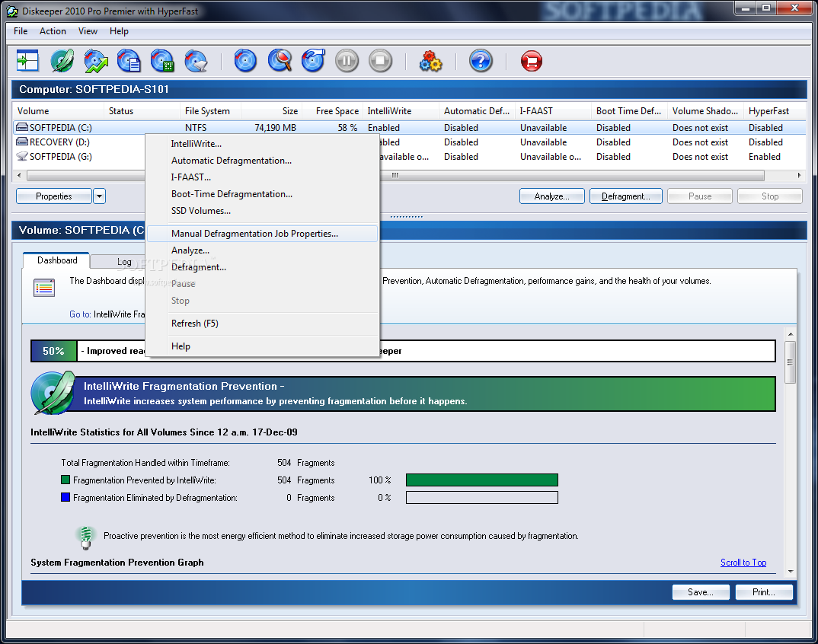Image resolution: width=818 pixels, height=644 pixels.
Task: Sort by the File System column header
Action: pos(210,110)
